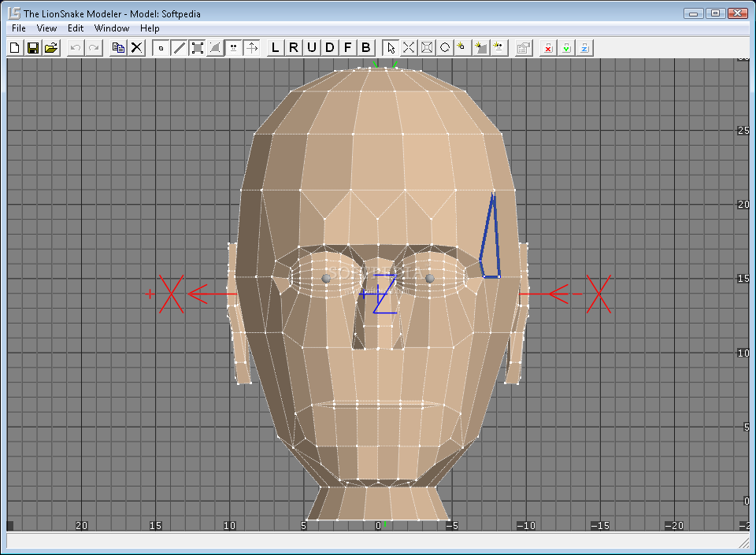This screenshot has height=555, width=756.
Task: Delete selection with the black X icon
Action: (136, 48)
